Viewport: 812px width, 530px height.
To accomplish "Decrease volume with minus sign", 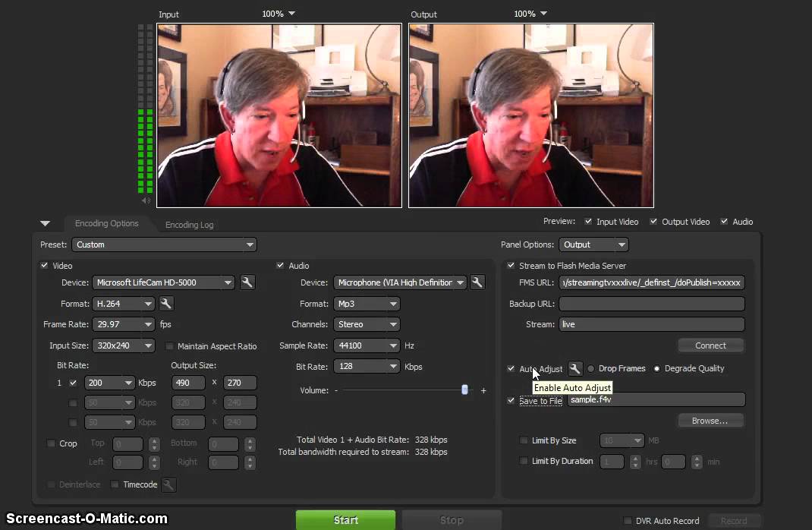I will 336,390.
